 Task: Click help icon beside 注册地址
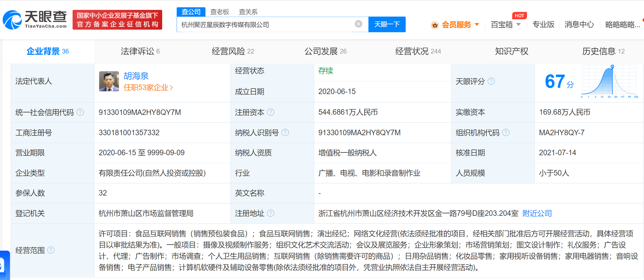271,213
